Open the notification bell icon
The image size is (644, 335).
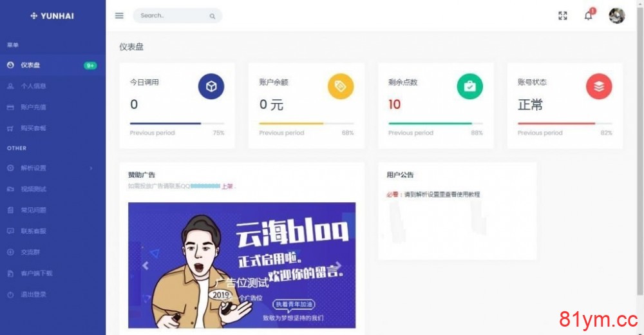(588, 15)
